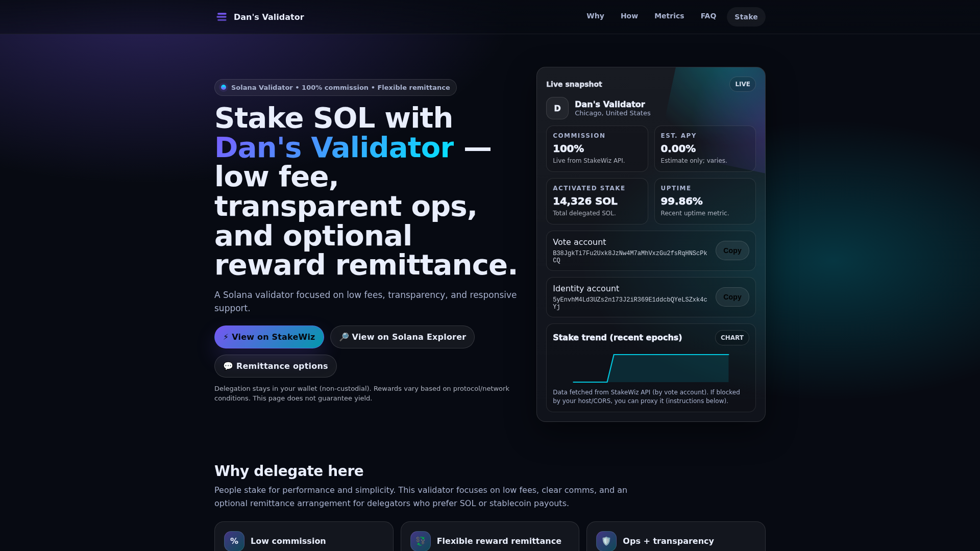This screenshot has width=980, height=551.
Task: Click the lightning bolt icon on StakeWiz button
Action: [226, 337]
